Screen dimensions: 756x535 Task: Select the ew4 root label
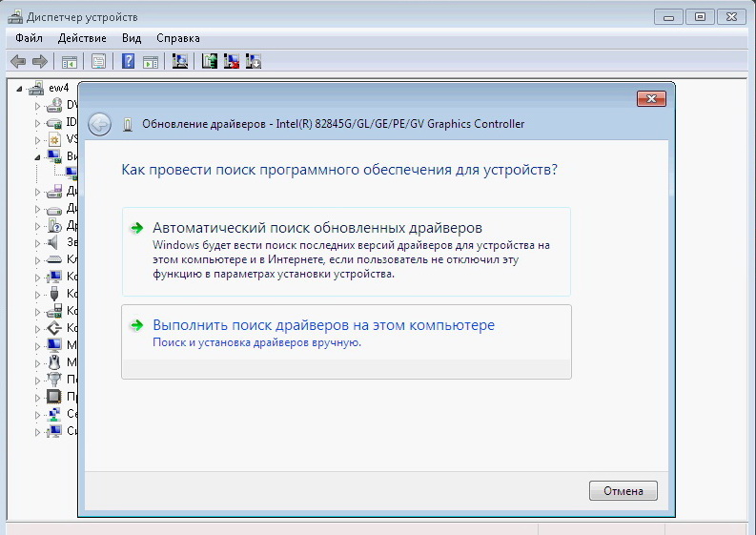tap(59, 88)
